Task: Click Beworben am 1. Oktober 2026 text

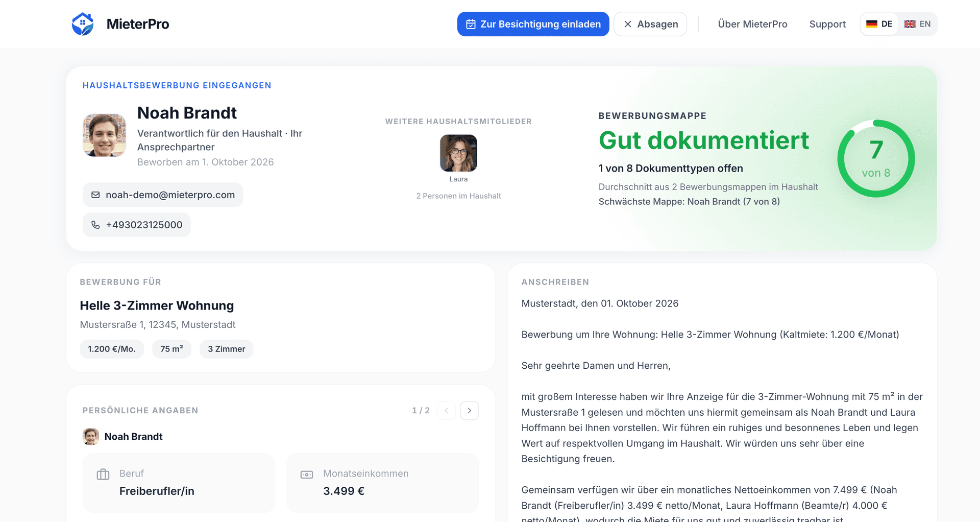Action: pyautogui.click(x=206, y=162)
